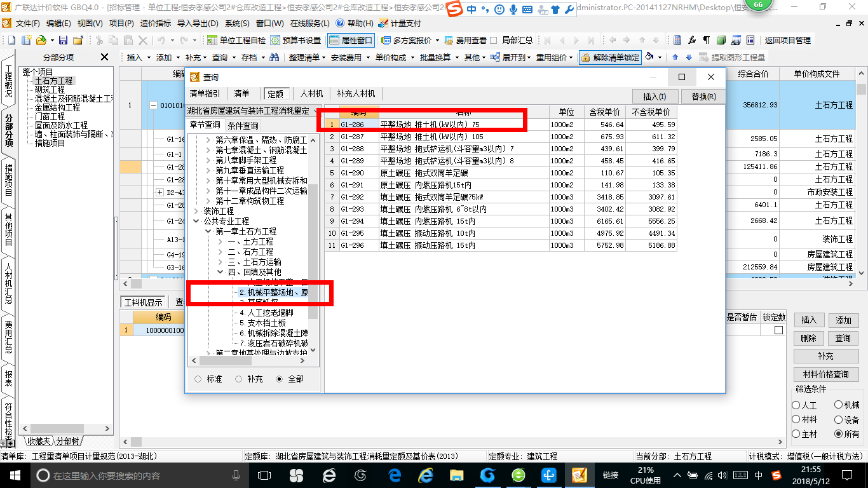This screenshot has height=488, width=868.
Task: Click the fx formula icon
Action: [x=693, y=40]
